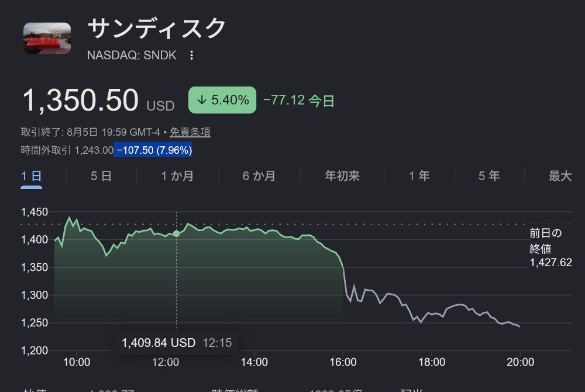Click the NASDAQ: SNDK ticker text
Screen dimensions: 585x392
pyautogui.click(x=132, y=55)
